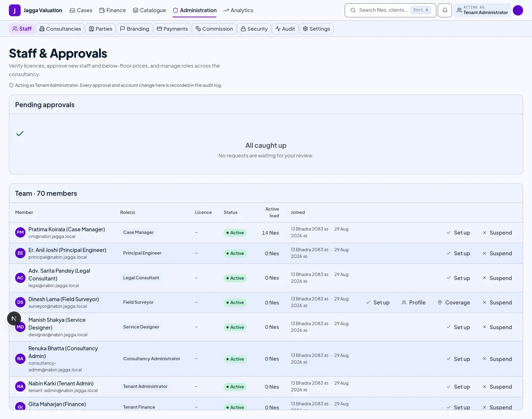Open Coverage for Dinesh Lama
Screen dimensions: 532x419
(454, 303)
